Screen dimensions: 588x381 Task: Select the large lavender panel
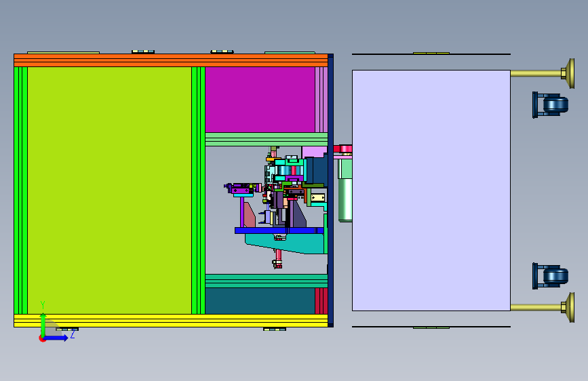click(431, 190)
